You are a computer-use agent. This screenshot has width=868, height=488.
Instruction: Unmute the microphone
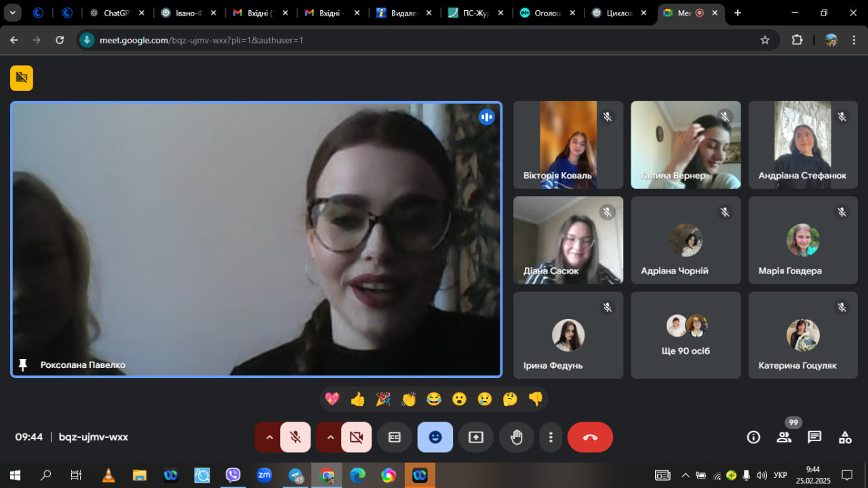pyautogui.click(x=295, y=437)
